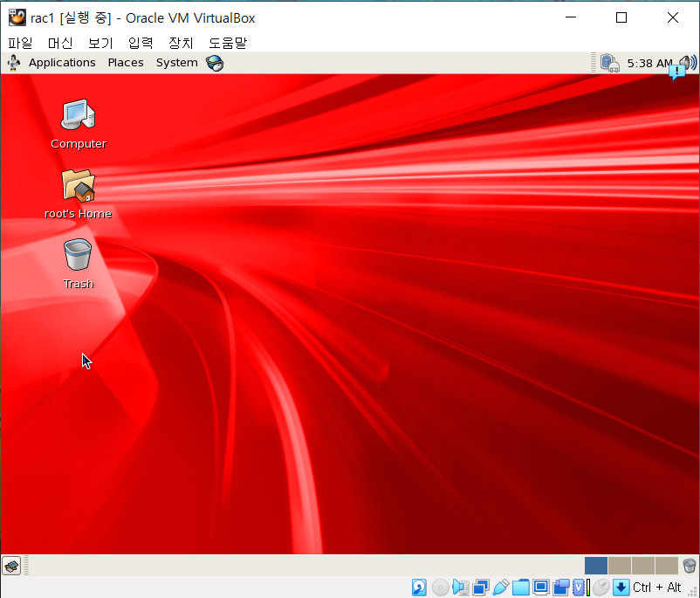This screenshot has height=598, width=700.
Task: Click the shared folders status icon
Action: click(x=520, y=588)
